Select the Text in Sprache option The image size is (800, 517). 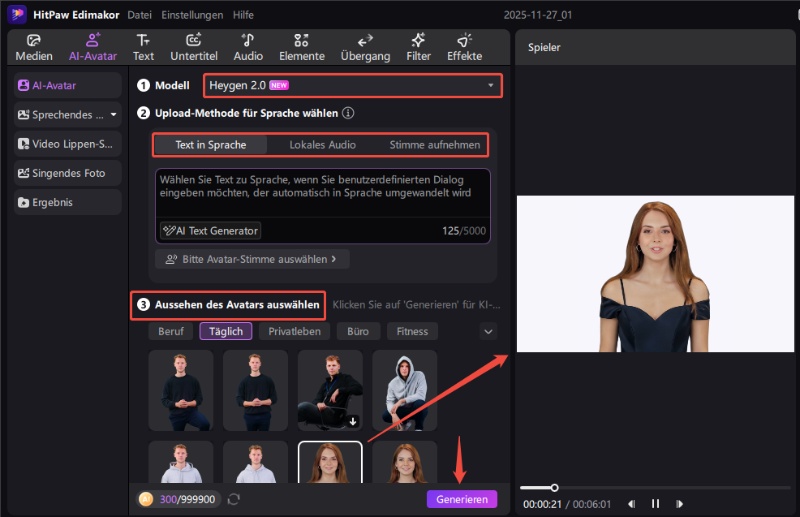210,145
